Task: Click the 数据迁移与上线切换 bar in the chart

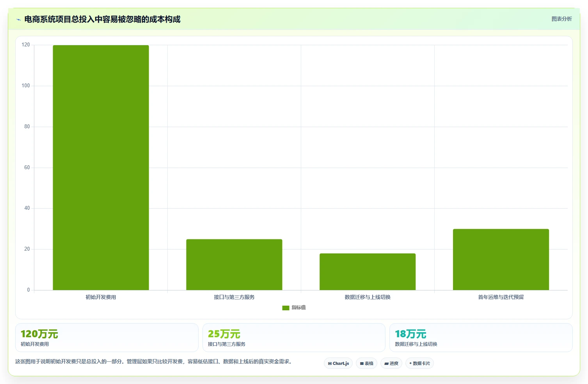Action: [368, 272]
